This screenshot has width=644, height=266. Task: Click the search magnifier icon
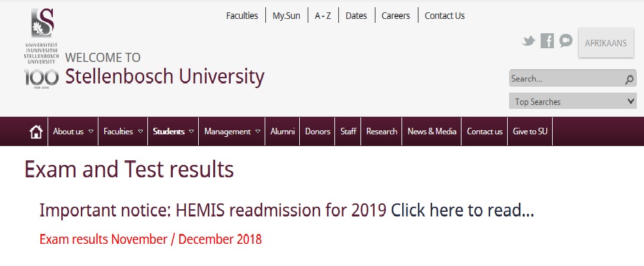[x=629, y=80]
